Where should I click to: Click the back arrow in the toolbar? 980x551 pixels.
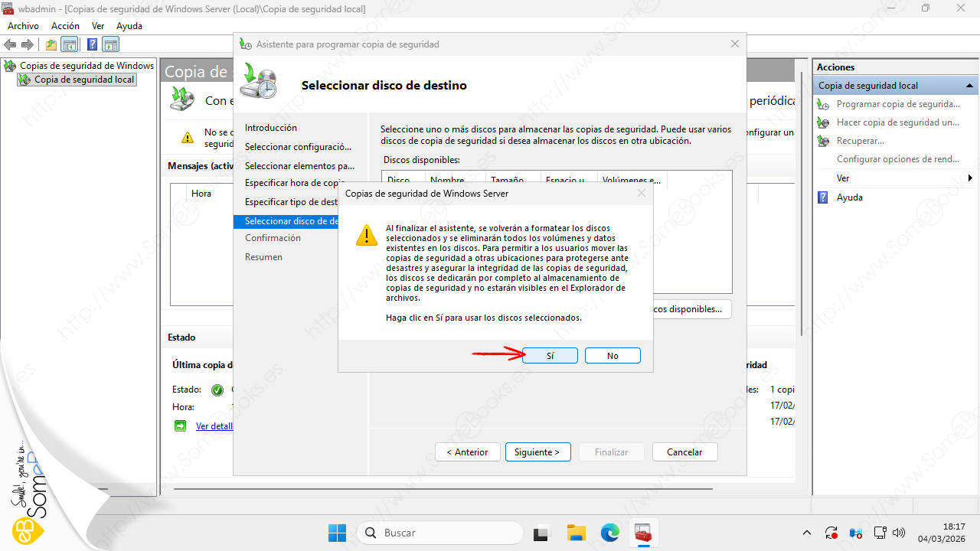(x=11, y=44)
